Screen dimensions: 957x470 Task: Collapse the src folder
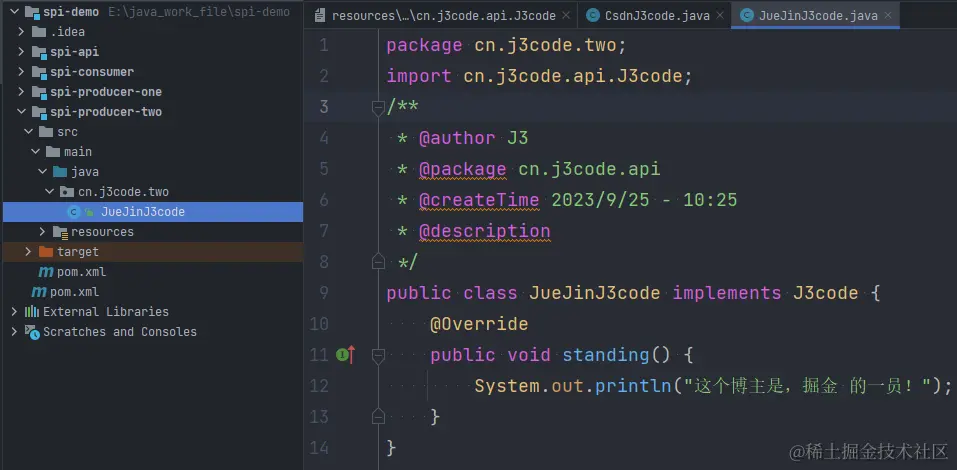click(28, 132)
